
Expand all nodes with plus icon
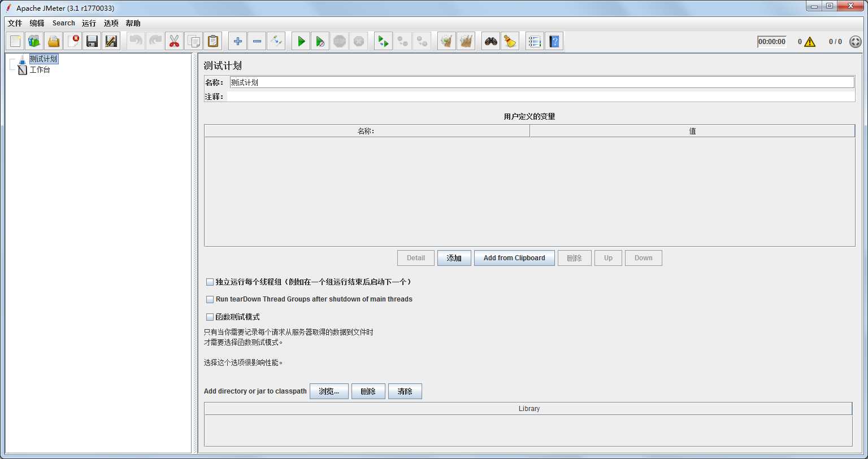tap(238, 41)
